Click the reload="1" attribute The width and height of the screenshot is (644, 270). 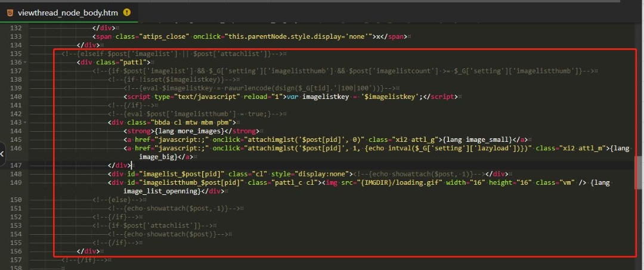263,97
